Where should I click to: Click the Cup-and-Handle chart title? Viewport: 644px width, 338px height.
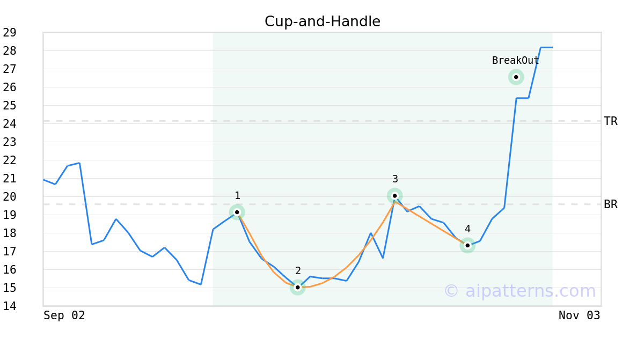click(x=323, y=21)
